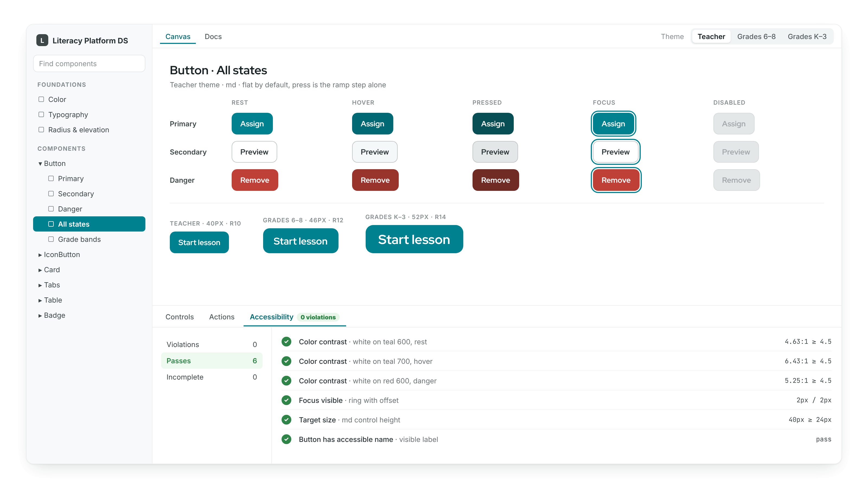Screen dimensions: 868x488
Task: Click the story icon beside Color
Action: tap(41, 99)
